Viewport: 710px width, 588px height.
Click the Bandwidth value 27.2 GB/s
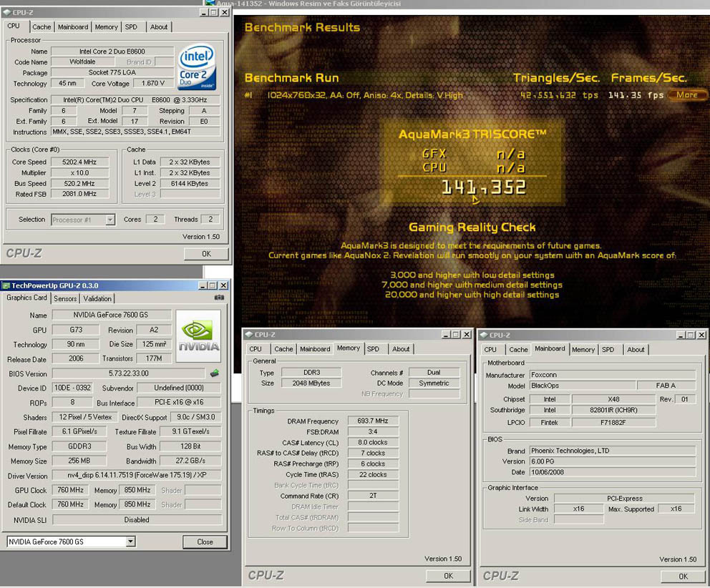click(190, 461)
